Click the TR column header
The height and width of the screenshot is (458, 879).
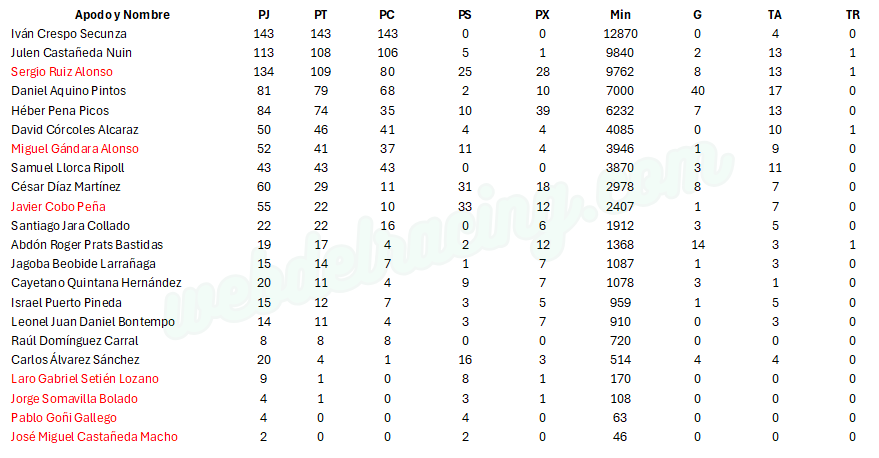click(853, 15)
